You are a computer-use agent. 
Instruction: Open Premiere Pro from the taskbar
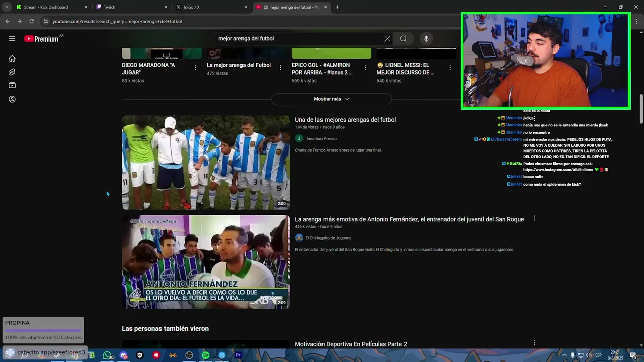[x=238, y=355]
